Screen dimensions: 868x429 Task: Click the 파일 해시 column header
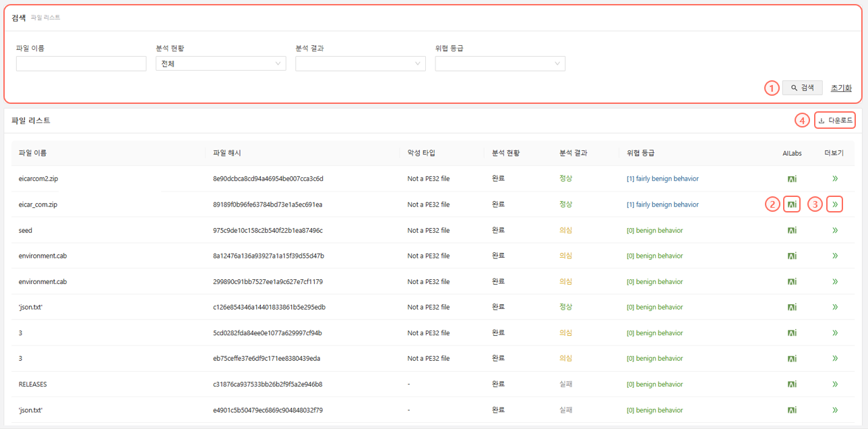coord(226,153)
